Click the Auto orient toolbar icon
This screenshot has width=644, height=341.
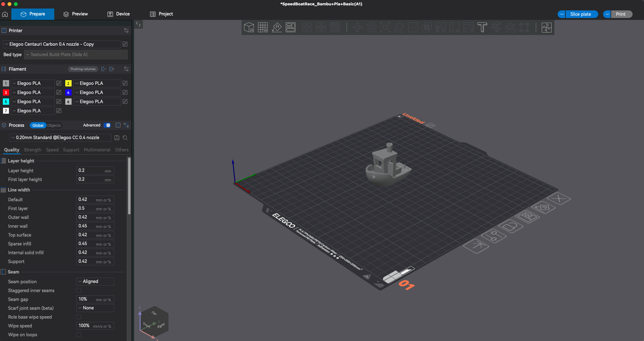pos(277,27)
